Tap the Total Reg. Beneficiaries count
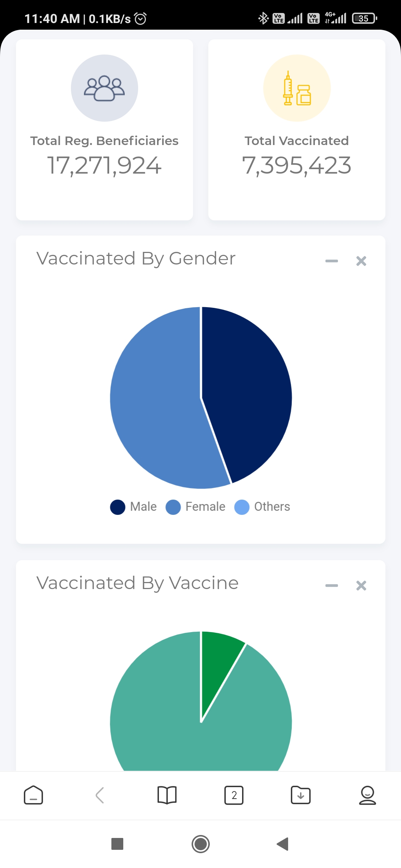Image resolution: width=401 pixels, height=868 pixels. click(104, 165)
